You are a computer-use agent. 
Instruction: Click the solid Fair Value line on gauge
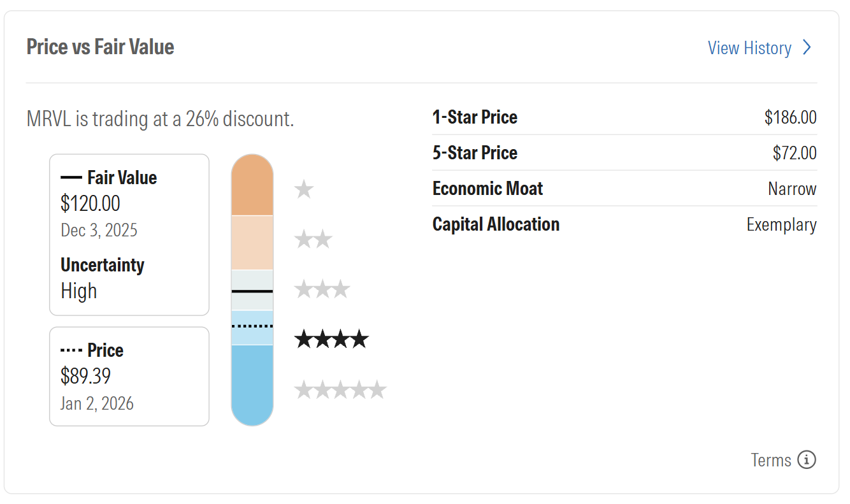[x=252, y=291]
